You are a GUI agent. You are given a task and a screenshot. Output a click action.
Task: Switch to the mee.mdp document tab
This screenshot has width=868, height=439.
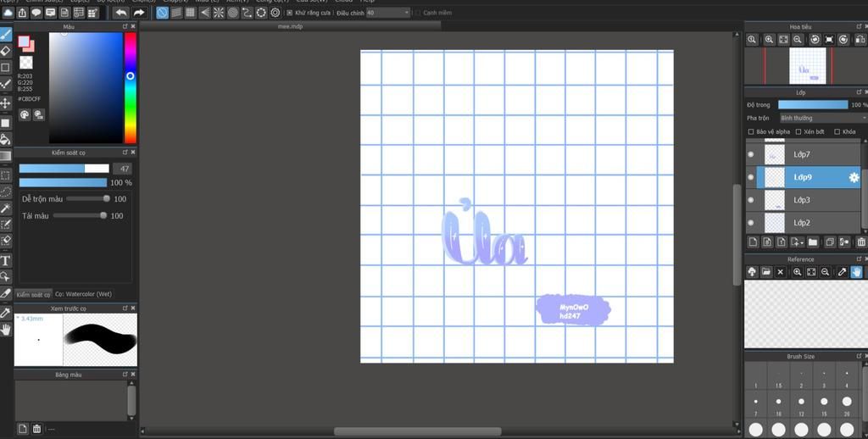click(290, 26)
